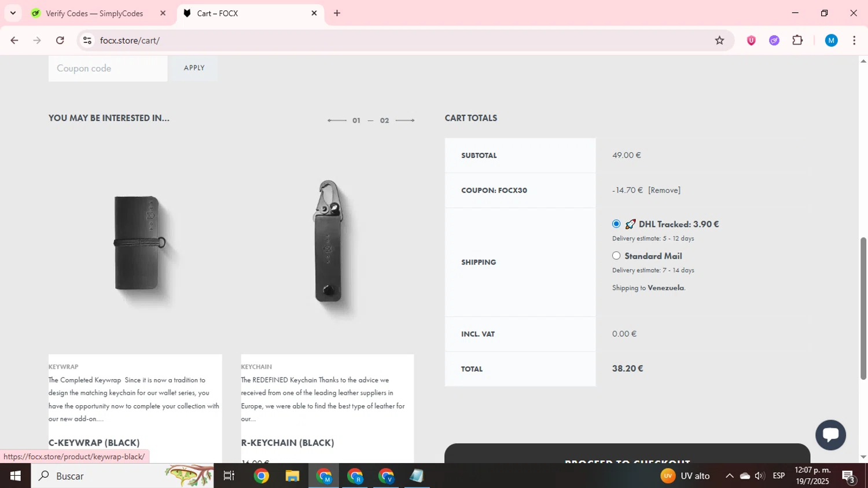Select the 38.20 € total value
Screen dimensions: 868x488
[627, 369]
